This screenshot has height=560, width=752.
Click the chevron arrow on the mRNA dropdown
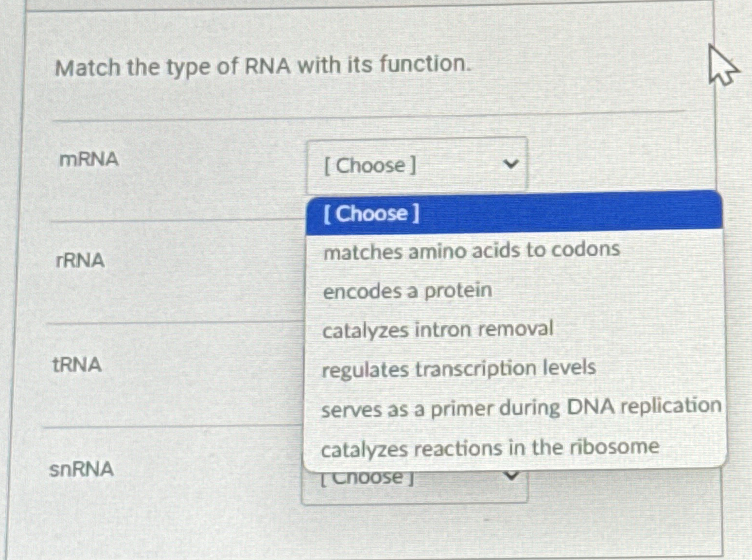[x=512, y=165]
